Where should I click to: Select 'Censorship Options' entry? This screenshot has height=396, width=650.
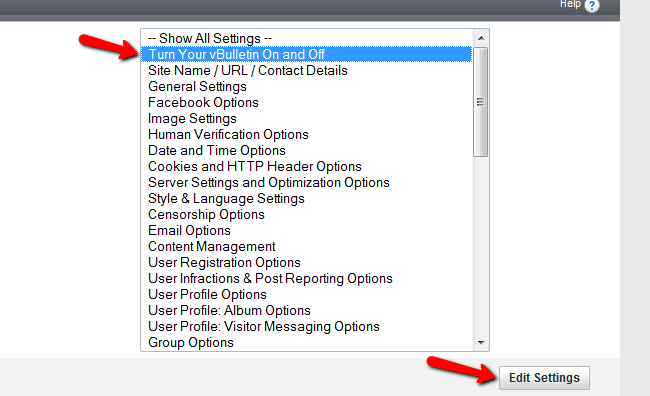click(306, 214)
